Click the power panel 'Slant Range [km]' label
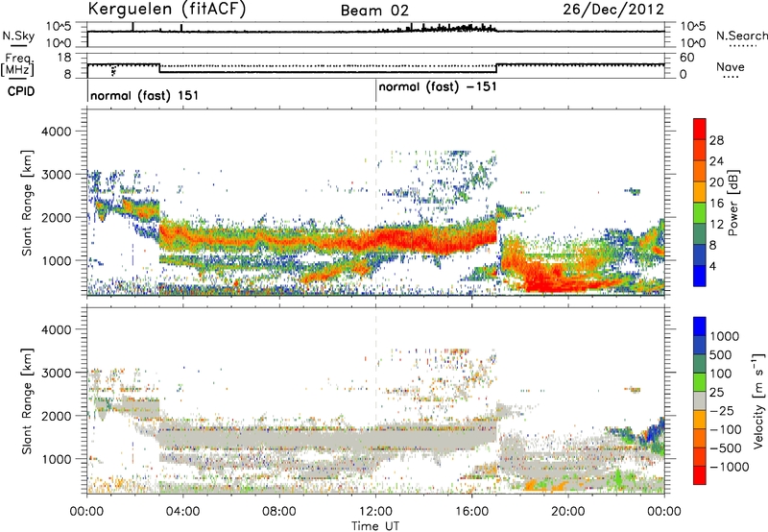 click(27, 203)
